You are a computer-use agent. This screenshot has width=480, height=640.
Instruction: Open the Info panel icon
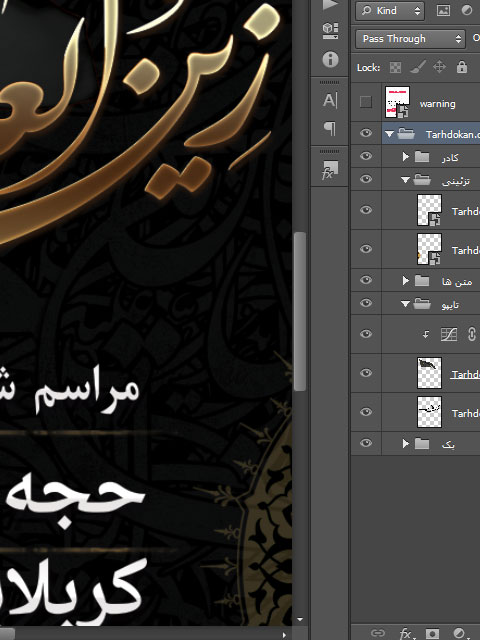[330, 60]
